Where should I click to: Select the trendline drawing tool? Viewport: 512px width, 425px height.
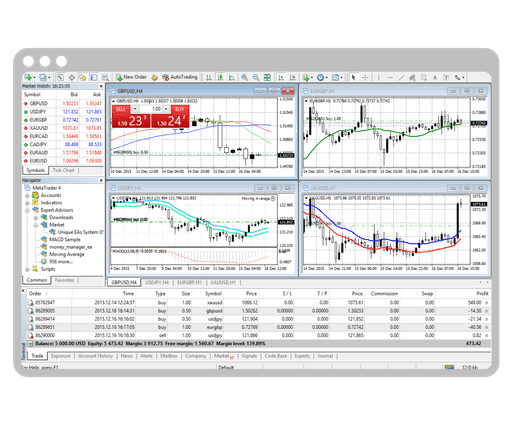pyautogui.click(x=401, y=77)
